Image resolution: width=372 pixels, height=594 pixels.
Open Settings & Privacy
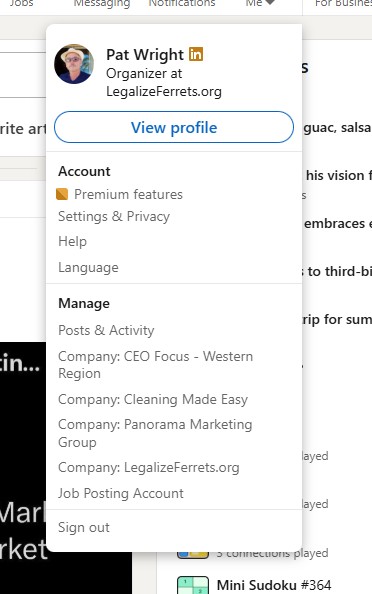click(x=114, y=217)
